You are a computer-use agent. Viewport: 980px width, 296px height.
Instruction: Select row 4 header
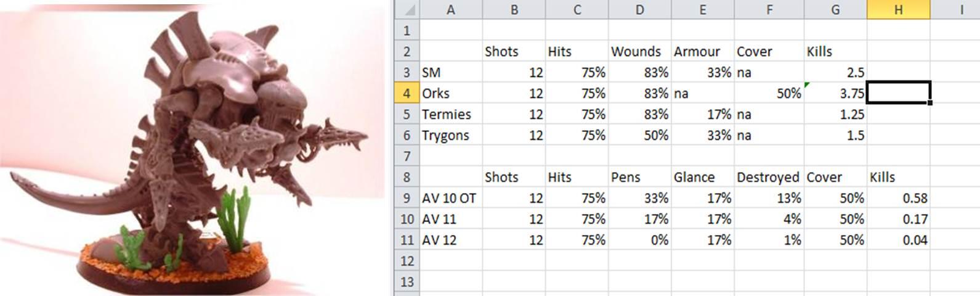[407, 93]
